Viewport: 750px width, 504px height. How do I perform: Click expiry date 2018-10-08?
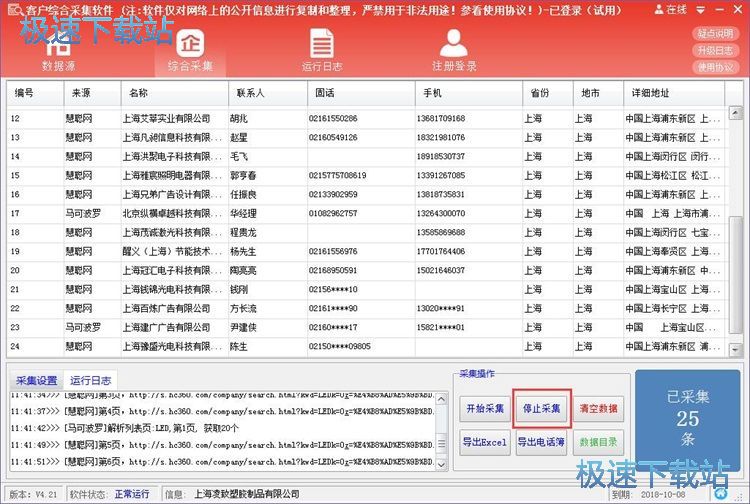(663, 494)
